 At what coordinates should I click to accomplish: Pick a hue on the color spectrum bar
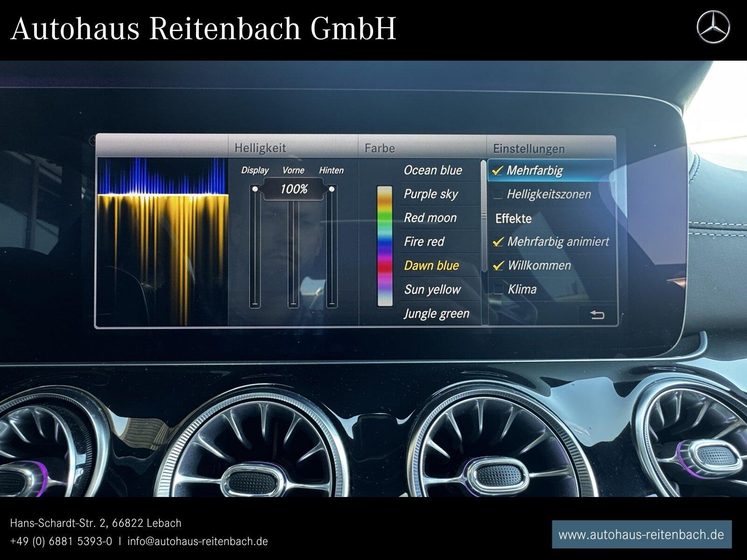tap(385, 246)
